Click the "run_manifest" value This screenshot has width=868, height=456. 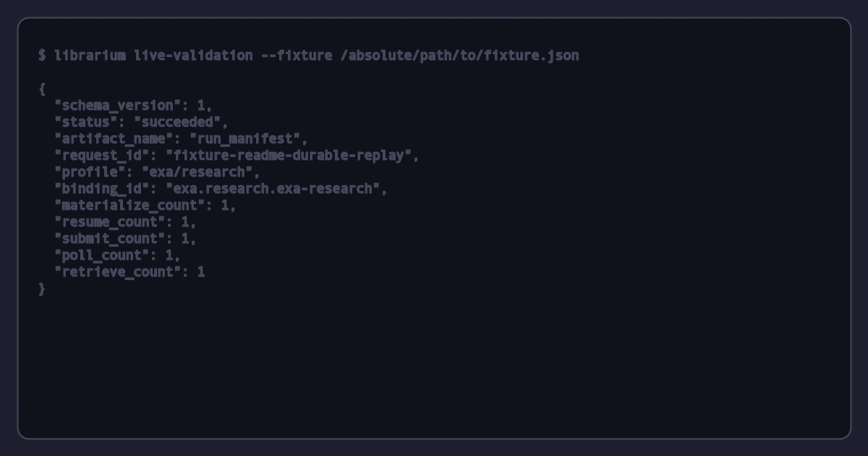click(x=244, y=139)
